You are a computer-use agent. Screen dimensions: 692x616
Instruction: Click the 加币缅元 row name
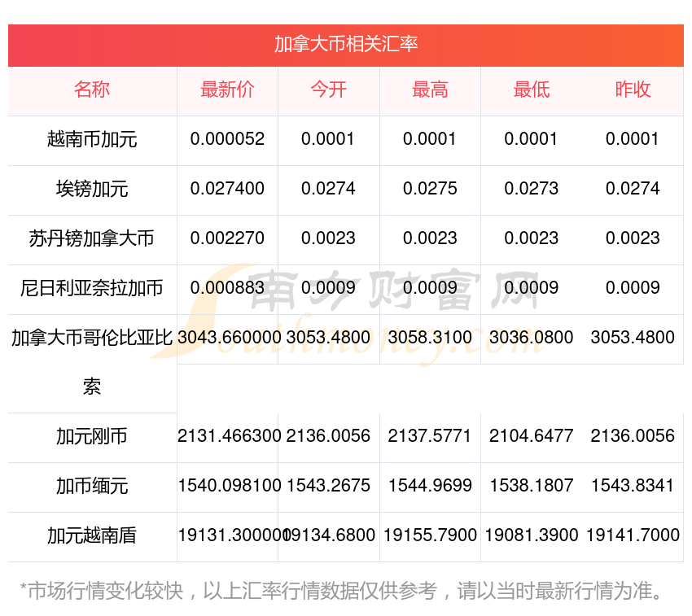tap(92, 487)
